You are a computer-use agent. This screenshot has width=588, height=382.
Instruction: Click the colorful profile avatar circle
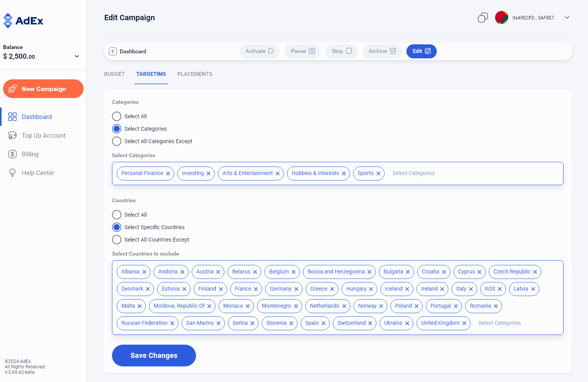click(501, 18)
